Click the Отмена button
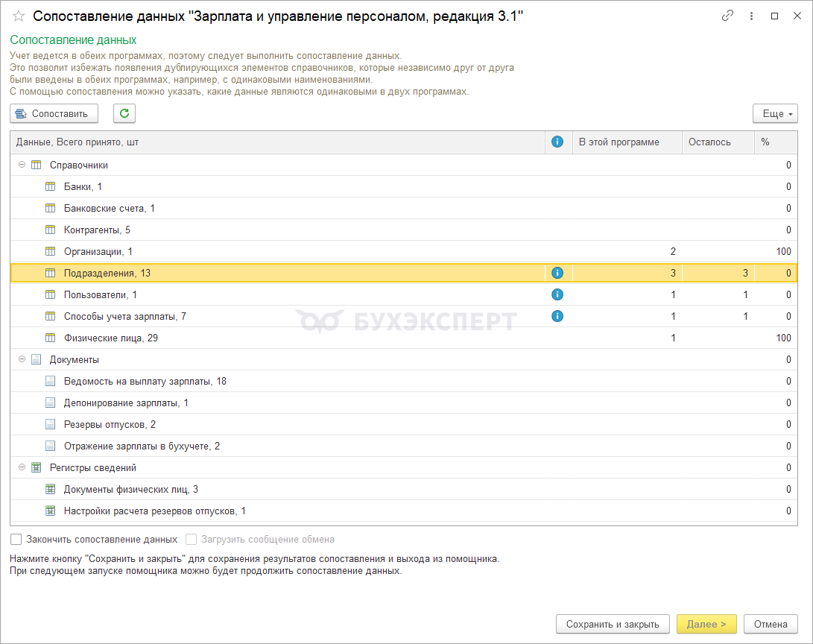The height and width of the screenshot is (644, 813). (x=771, y=625)
